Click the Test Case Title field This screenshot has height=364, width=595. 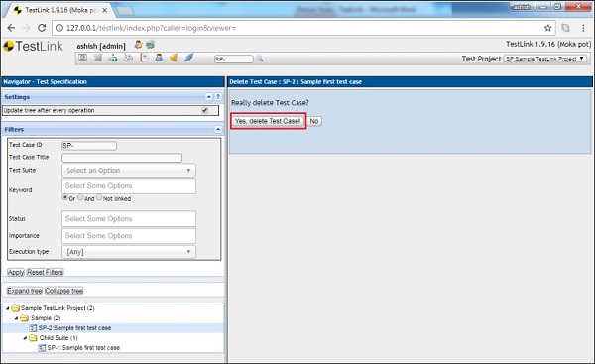122,158
